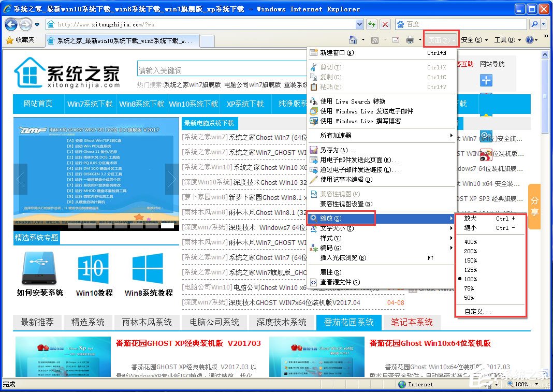
Task: Click the Print icon in the toolbar
Action: pos(409,39)
